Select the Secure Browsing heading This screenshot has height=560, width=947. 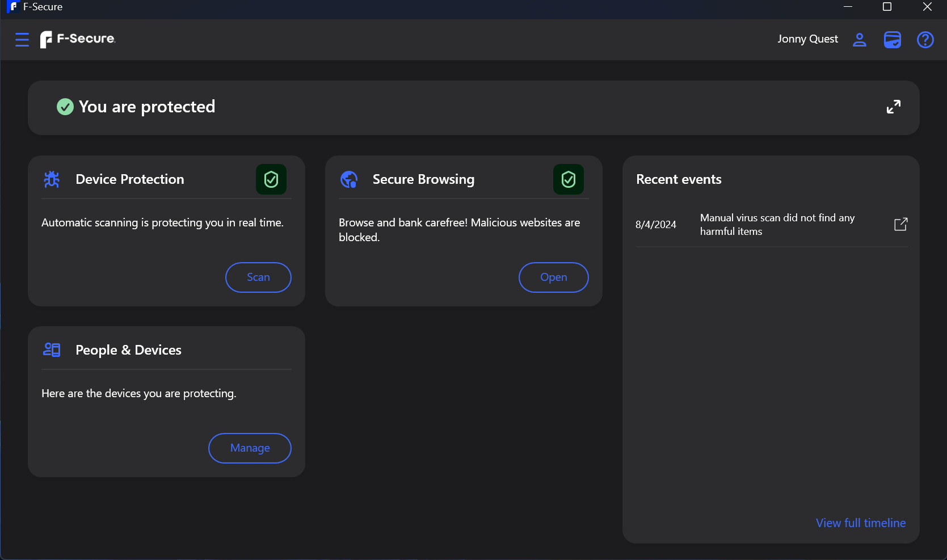click(423, 180)
